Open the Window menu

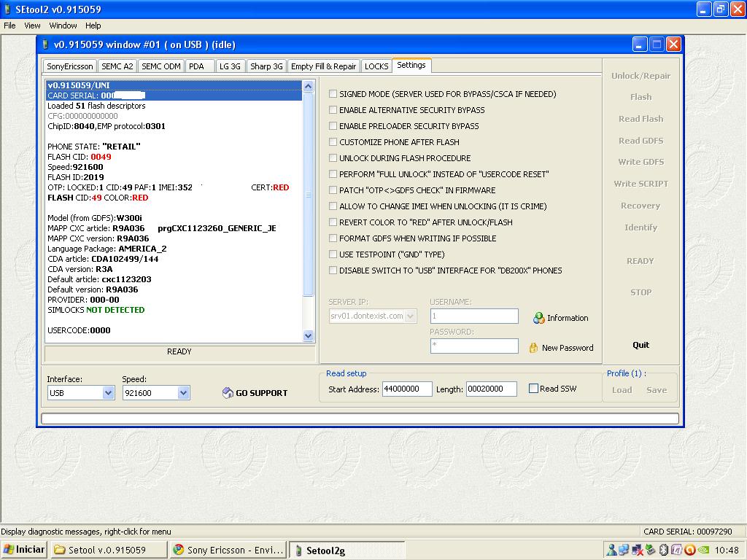point(63,26)
